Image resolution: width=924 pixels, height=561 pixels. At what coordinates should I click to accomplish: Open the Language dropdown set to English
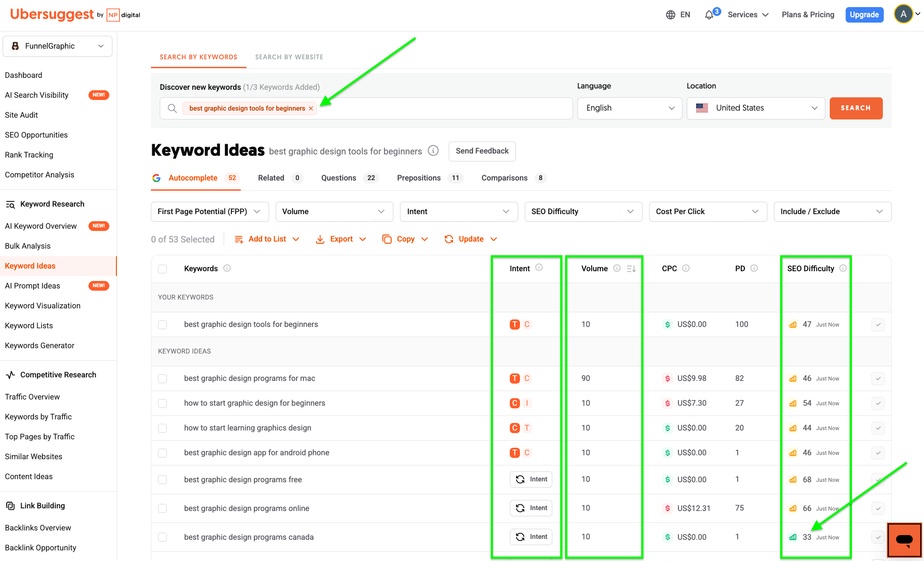point(629,108)
